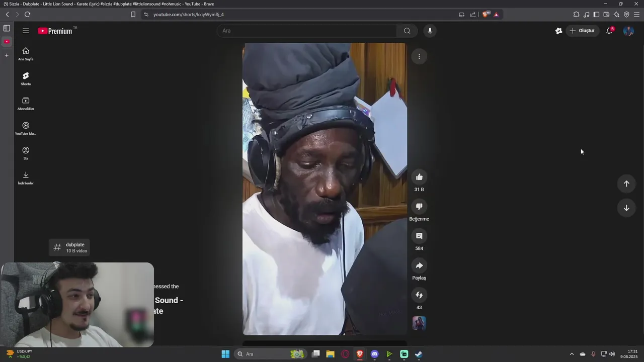Open the remix button showing 43
The width and height of the screenshot is (644, 362).
(x=419, y=295)
